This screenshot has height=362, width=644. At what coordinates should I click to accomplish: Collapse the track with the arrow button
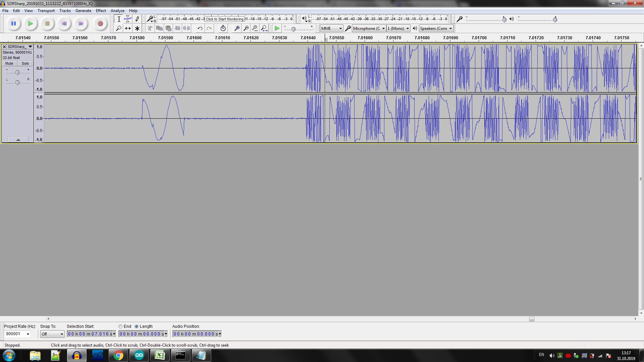click(18, 139)
